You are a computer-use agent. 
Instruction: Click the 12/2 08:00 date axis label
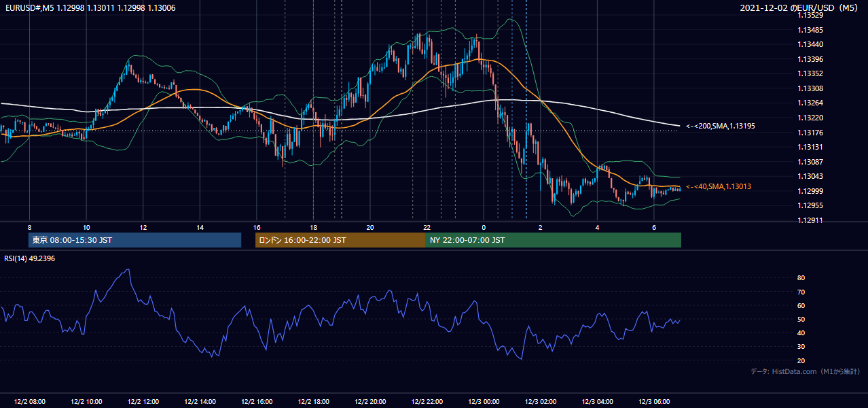click(29, 402)
